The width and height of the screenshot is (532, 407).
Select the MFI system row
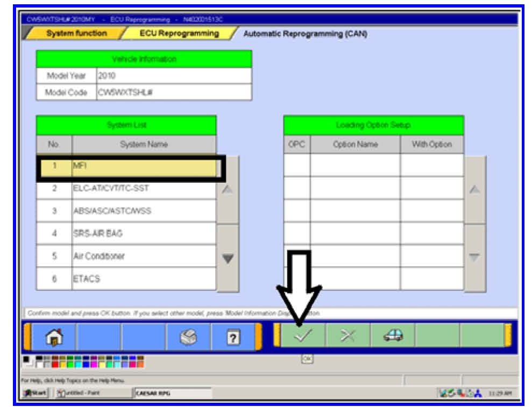[x=144, y=166]
